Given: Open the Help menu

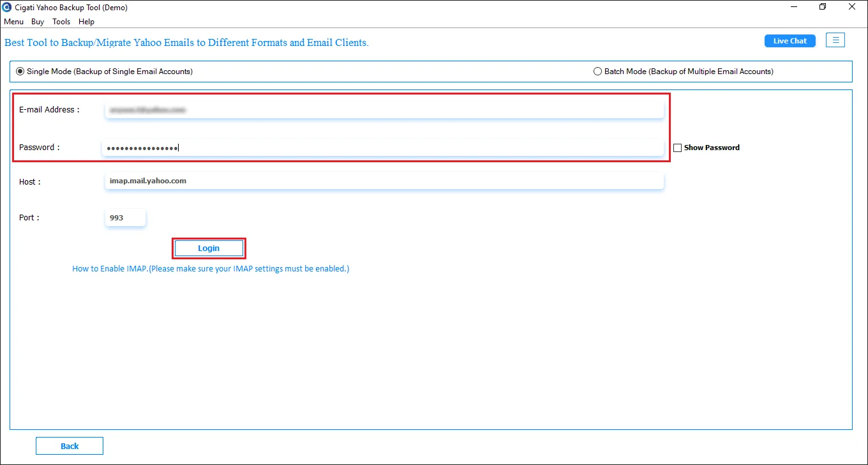Looking at the screenshot, I should point(86,22).
